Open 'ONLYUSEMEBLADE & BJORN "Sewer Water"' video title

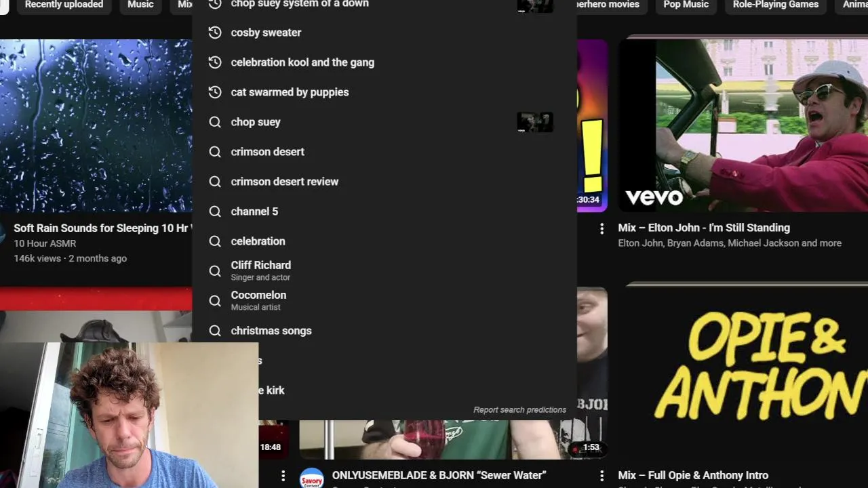click(x=439, y=476)
